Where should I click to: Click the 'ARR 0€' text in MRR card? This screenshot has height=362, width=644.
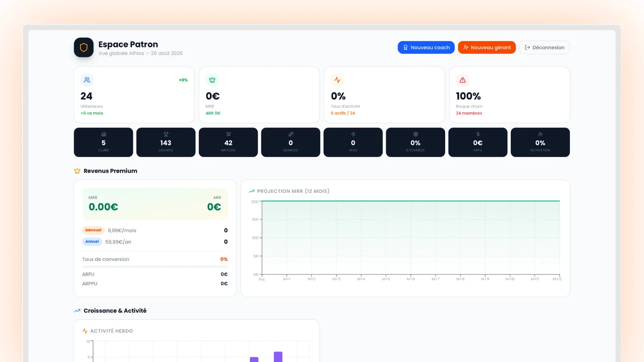[213, 113]
